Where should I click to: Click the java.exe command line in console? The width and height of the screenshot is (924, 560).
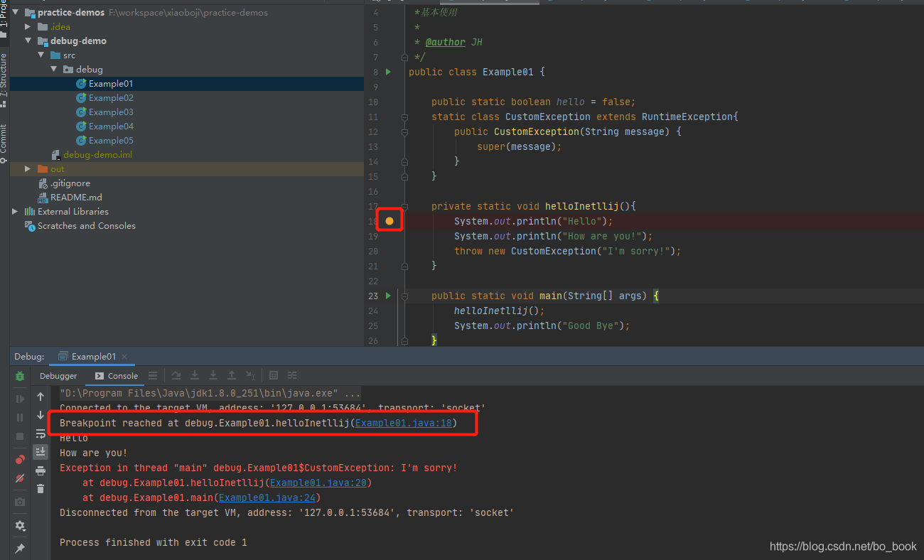tap(210, 394)
